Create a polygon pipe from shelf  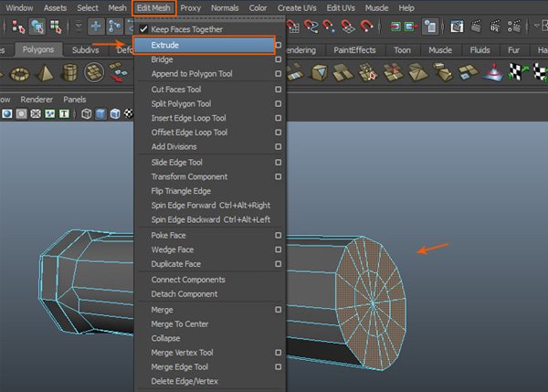coord(69,71)
